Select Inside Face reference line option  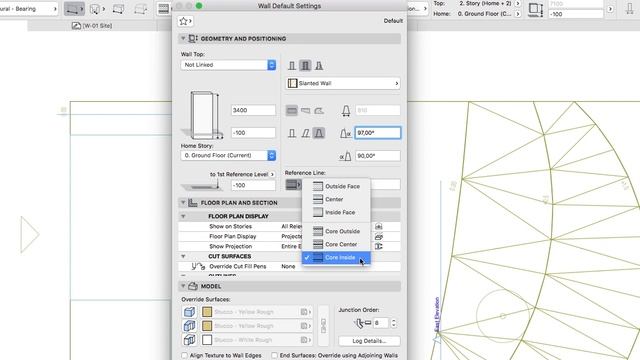(x=336, y=212)
